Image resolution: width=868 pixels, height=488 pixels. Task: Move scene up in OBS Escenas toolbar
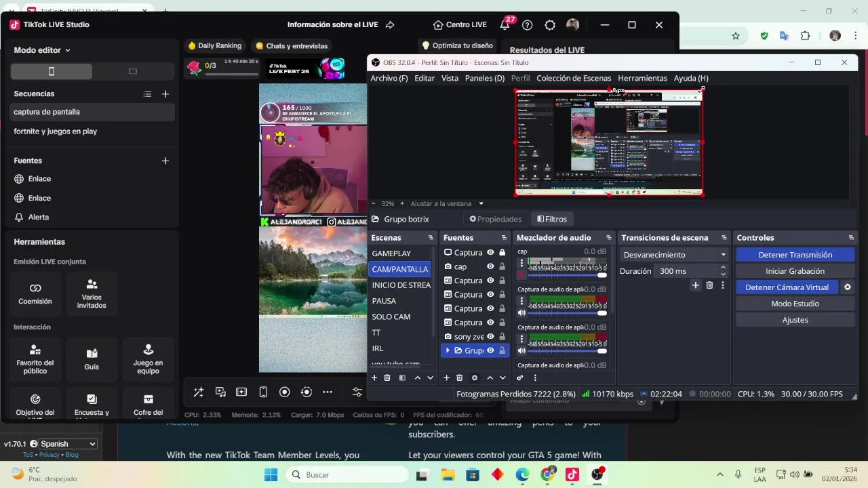pos(417,378)
